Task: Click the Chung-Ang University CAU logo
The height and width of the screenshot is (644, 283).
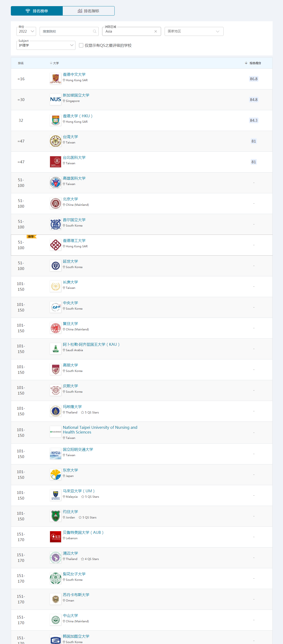Action: pyautogui.click(x=55, y=307)
